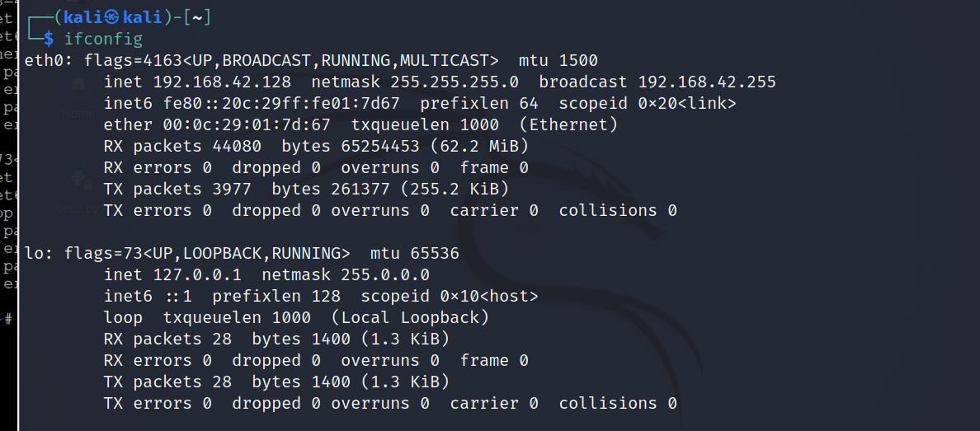980x431 pixels.
Task: Click the dollar sign shell prompt
Action: pos(49,38)
